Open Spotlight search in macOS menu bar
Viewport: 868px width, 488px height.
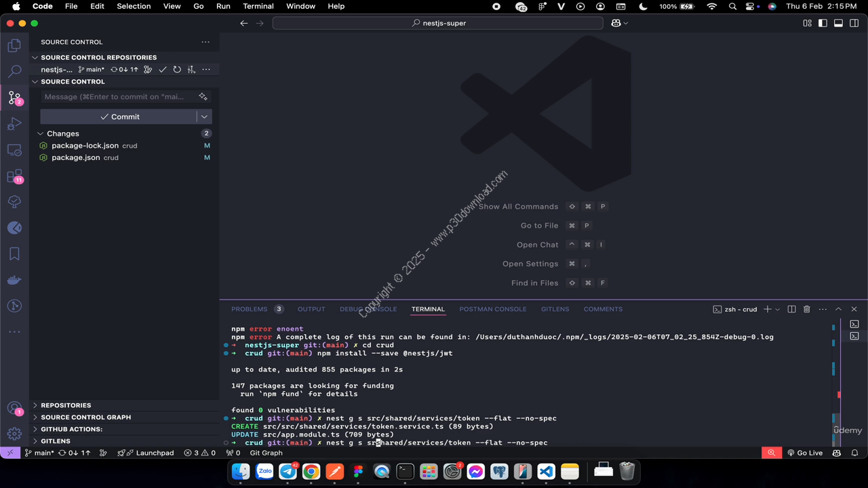[732, 6]
